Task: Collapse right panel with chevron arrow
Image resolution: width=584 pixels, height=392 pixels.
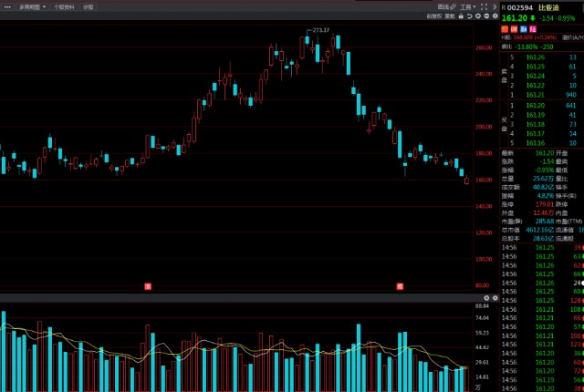Action: (495, 6)
